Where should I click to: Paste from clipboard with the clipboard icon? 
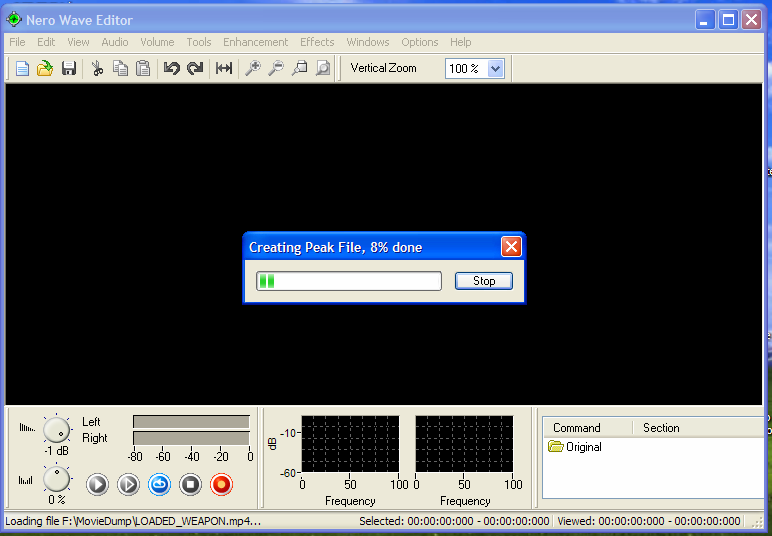(143, 68)
